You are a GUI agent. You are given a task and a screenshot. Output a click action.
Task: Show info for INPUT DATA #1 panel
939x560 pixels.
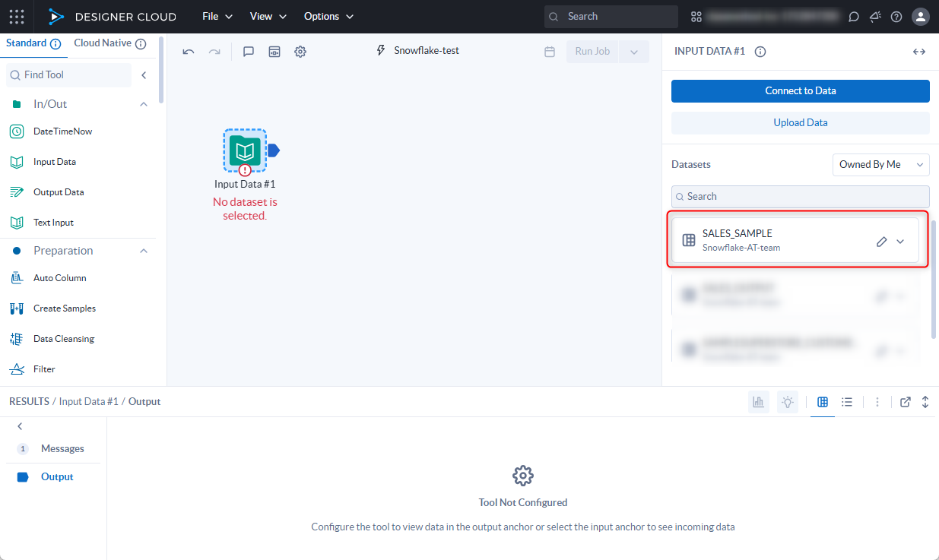pyautogui.click(x=760, y=52)
